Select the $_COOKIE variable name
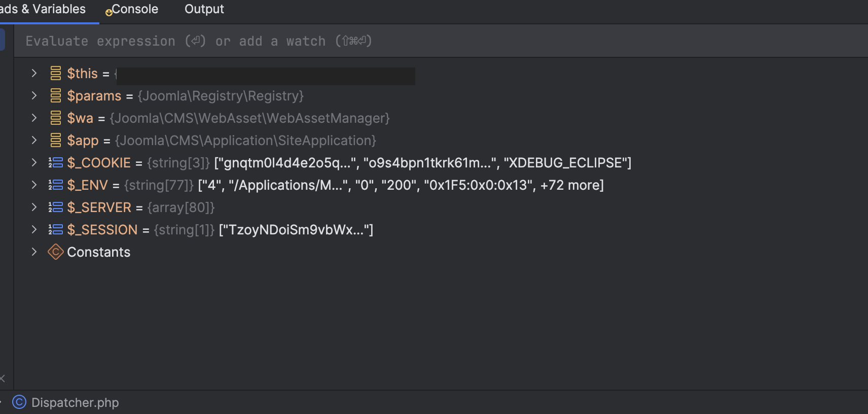Image resolution: width=868 pixels, height=414 pixels. [x=99, y=163]
